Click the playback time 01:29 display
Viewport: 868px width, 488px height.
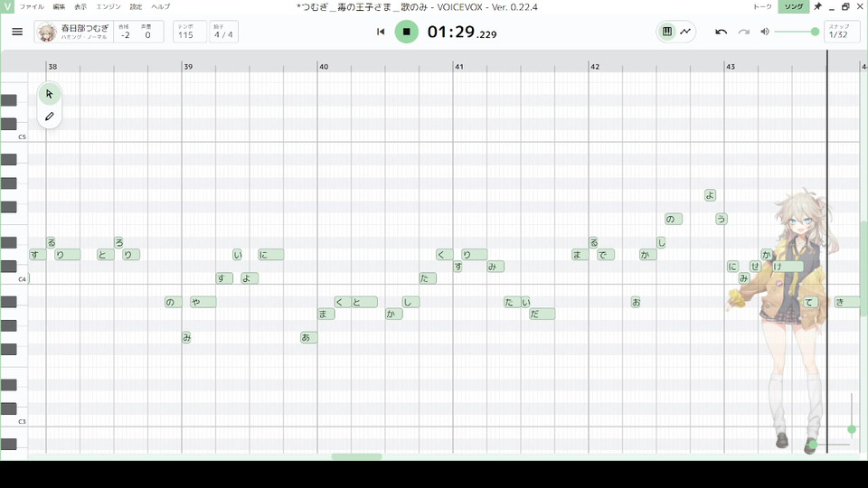(x=462, y=33)
